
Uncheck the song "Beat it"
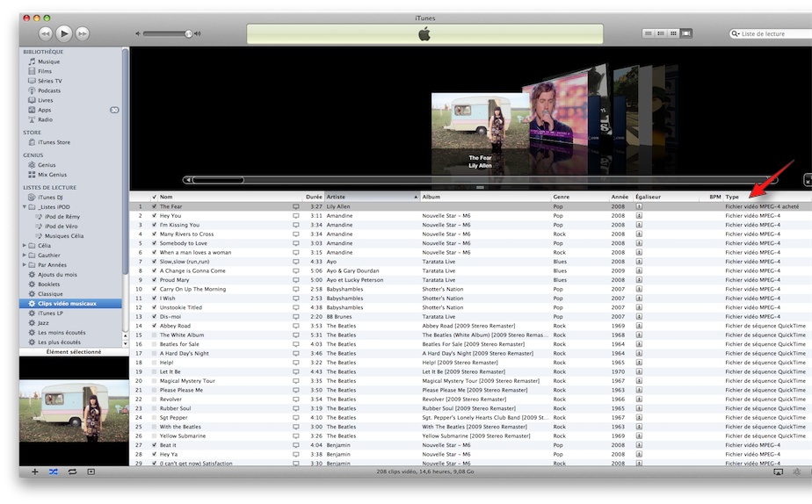click(155, 445)
